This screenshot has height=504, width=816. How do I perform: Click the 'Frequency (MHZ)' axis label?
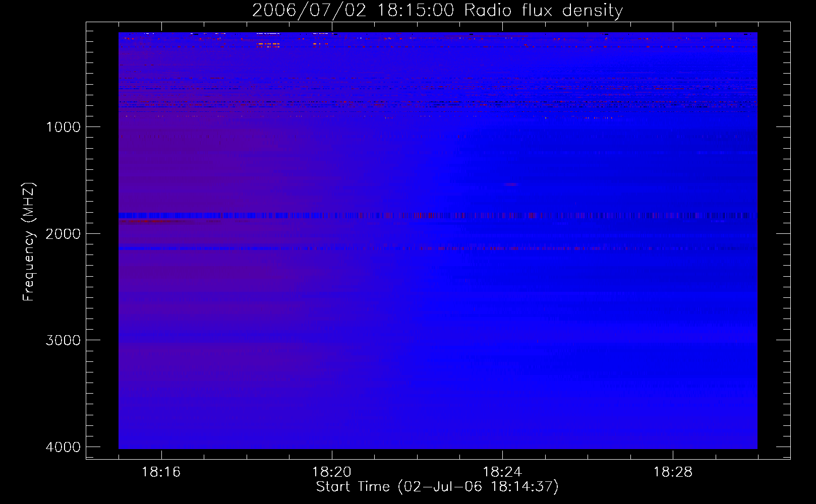tap(29, 242)
